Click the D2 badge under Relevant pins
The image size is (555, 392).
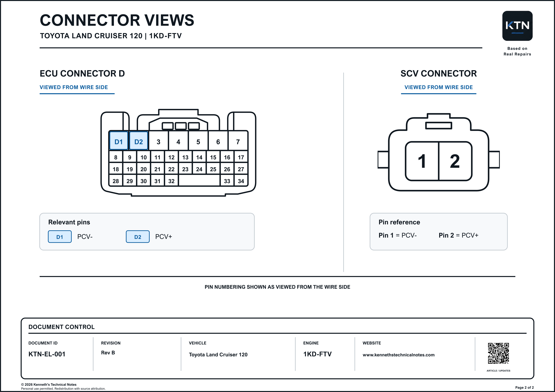138,237
